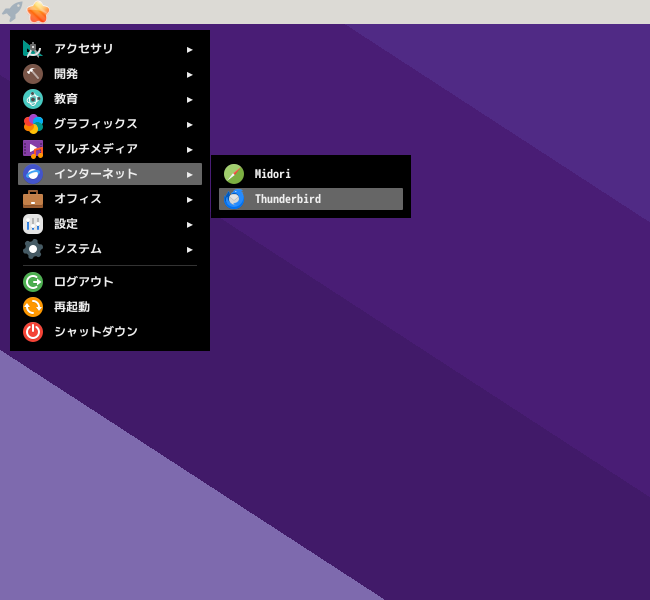Image resolution: width=650 pixels, height=600 pixels.
Task: Click the 開発 hammer icon
Action: pos(33,74)
